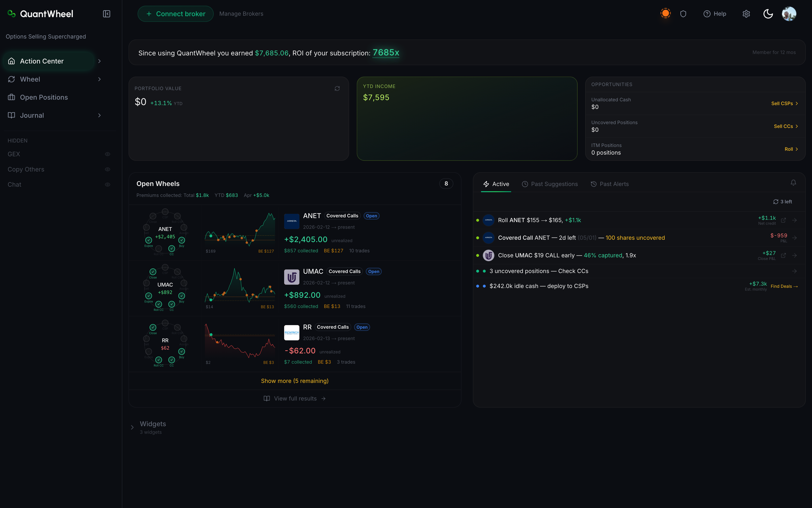The width and height of the screenshot is (812, 508).
Task: Refresh suggestions with 3 left
Action: click(782, 202)
